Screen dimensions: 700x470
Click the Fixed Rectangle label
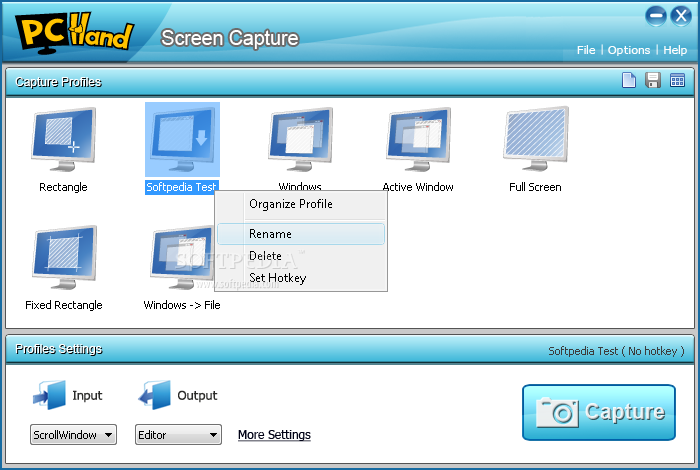pyautogui.click(x=64, y=305)
